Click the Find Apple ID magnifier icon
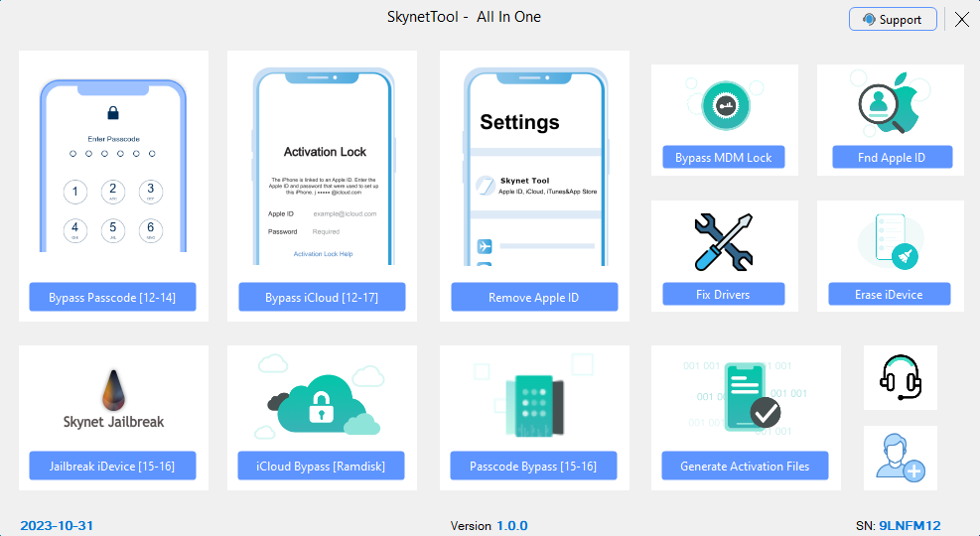This screenshot has width=980, height=536. tap(891, 104)
